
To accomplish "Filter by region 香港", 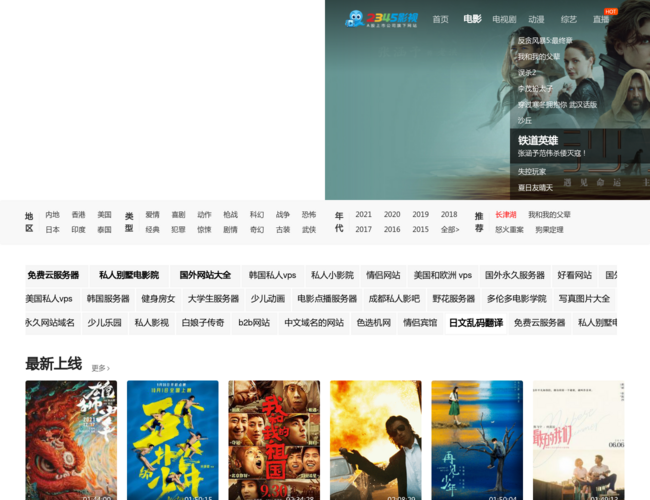I will click(x=78, y=214).
